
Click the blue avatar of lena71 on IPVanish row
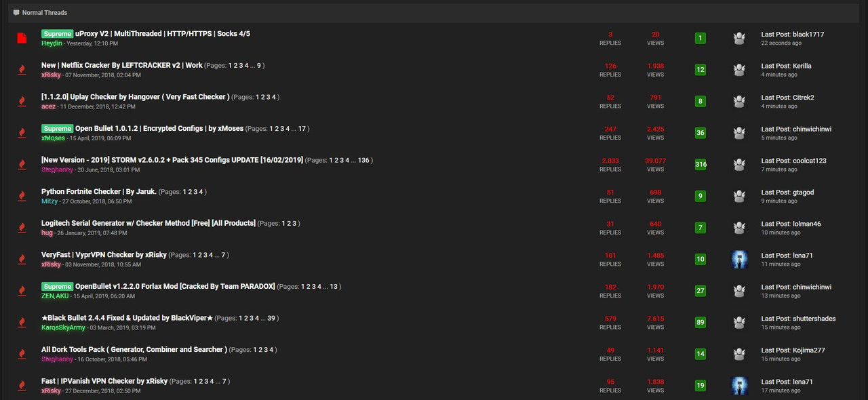point(739,386)
